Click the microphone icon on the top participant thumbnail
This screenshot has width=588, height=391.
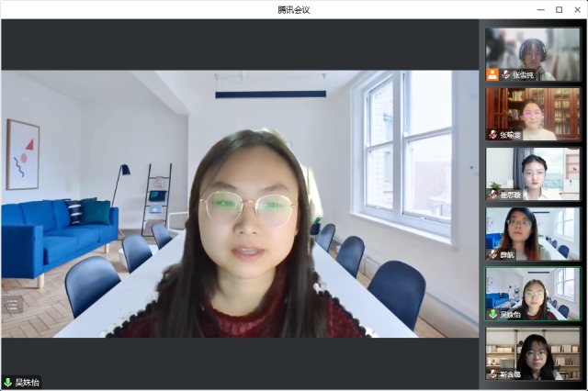[x=505, y=74]
